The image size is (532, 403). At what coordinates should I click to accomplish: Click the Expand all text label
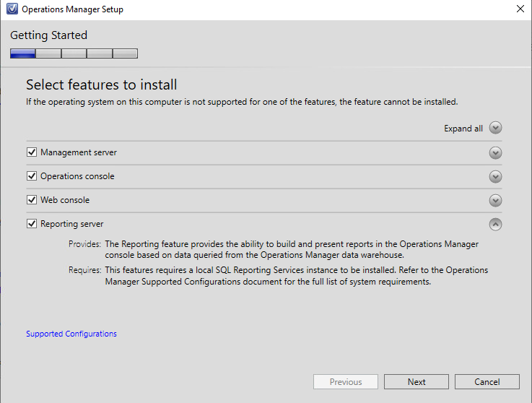click(x=463, y=129)
